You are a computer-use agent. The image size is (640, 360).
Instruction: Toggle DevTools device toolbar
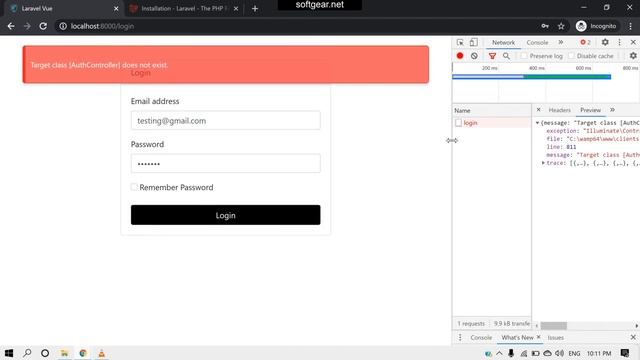(473, 42)
